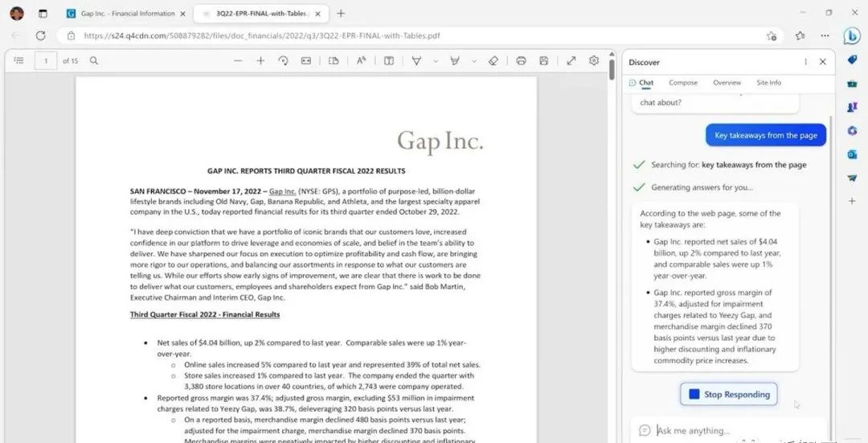The width and height of the screenshot is (868, 443).
Task: Select the Highlight tool
Action: point(454,61)
